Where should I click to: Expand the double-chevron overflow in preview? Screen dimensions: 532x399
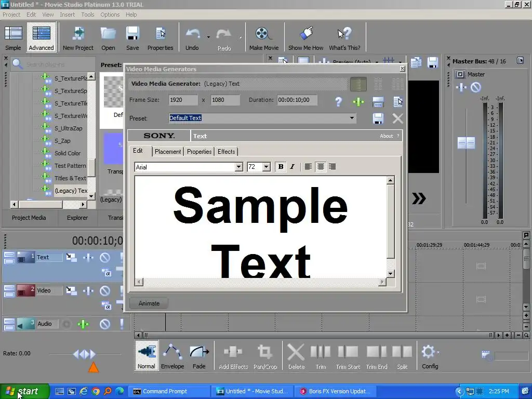pos(419,198)
